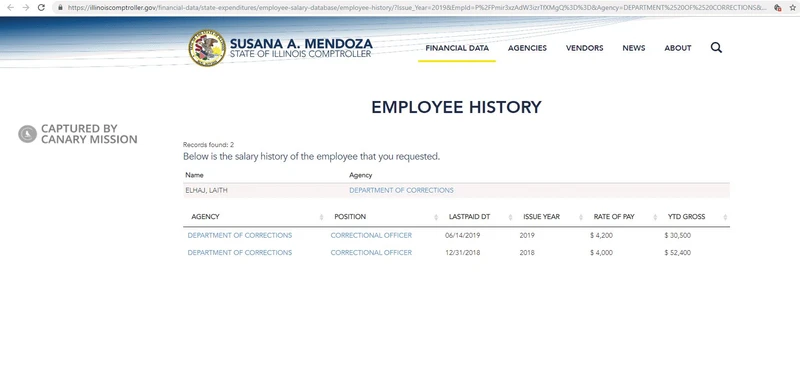
Task: Bookmark the page with star icon
Action: [792, 8]
